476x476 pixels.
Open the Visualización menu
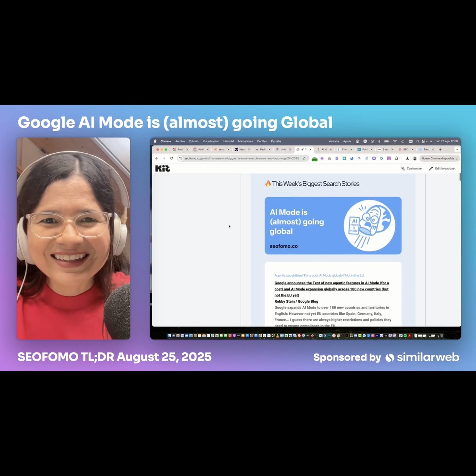tap(211, 141)
